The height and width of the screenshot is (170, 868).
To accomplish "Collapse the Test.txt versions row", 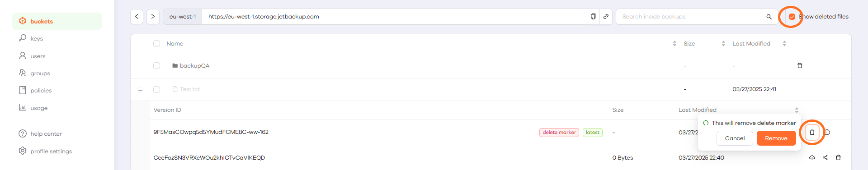I will click(x=141, y=90).
